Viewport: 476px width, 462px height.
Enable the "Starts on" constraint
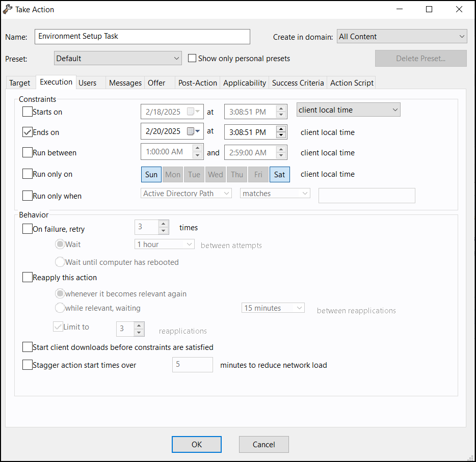[x=28, y=112]
